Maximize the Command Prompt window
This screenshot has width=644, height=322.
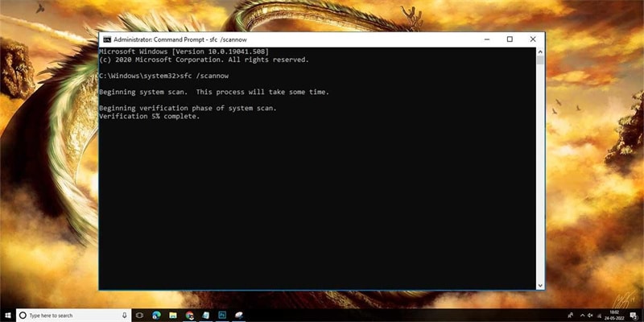[510, 39]
